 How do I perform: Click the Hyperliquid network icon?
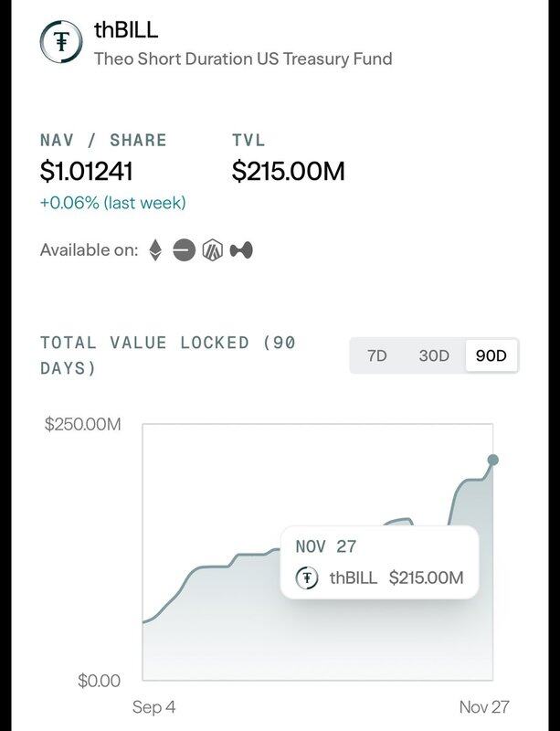(x=241, y=249)
